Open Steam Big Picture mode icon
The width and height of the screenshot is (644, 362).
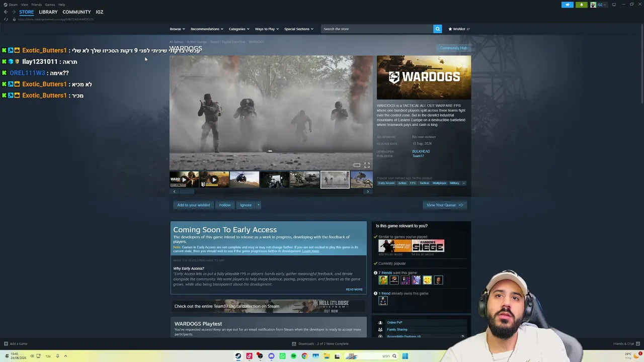[x=614, y=5]
